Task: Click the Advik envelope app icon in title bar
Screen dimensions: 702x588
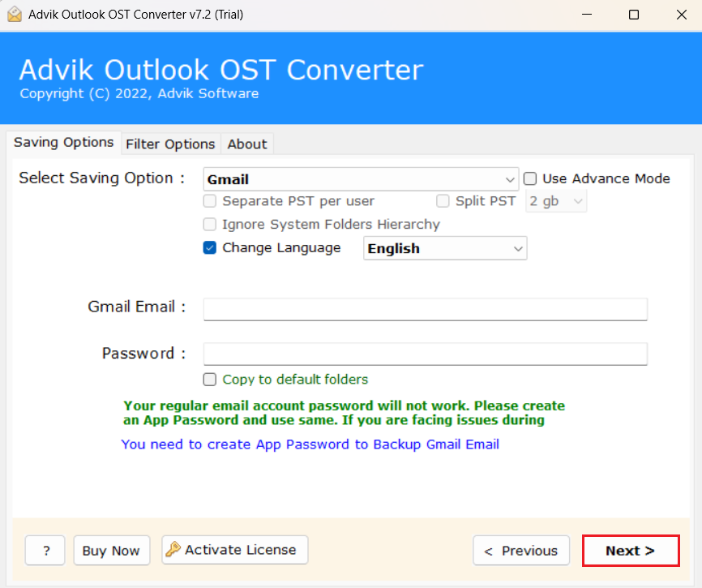Action: click(15, 15)
